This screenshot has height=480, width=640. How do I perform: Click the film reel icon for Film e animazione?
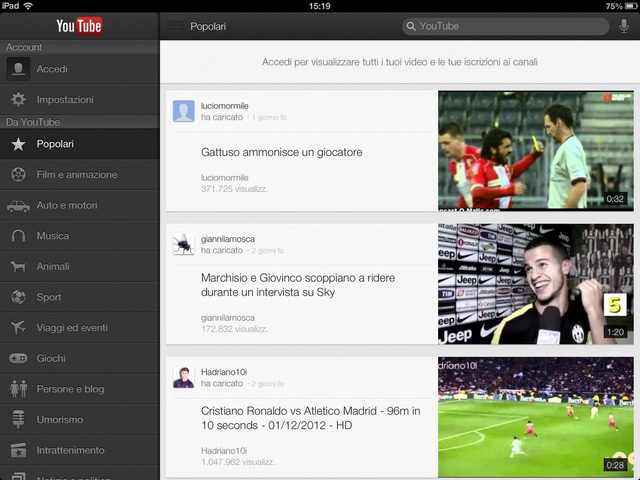tap(18, 174)
